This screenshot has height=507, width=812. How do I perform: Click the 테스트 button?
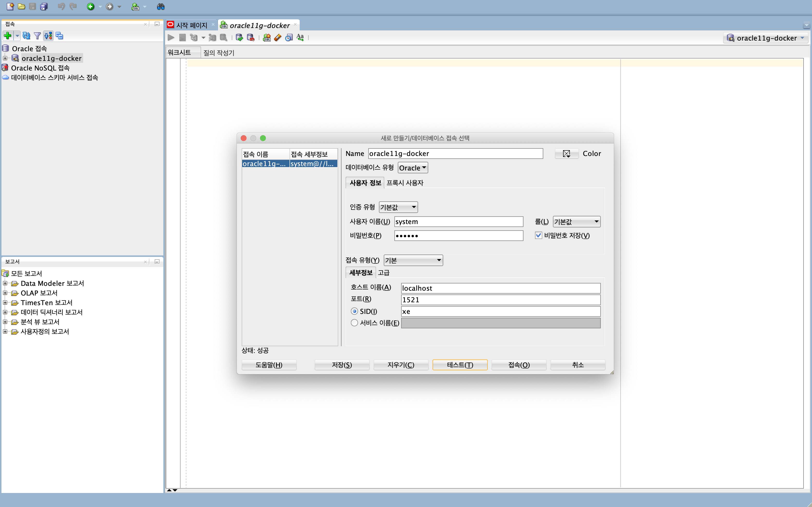point(460,365)
